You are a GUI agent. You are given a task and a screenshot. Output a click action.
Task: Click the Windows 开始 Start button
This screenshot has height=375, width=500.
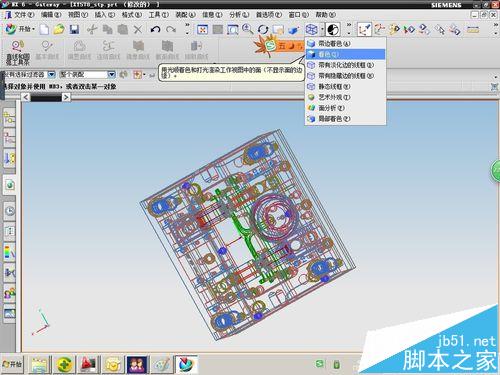coord(12,364)
